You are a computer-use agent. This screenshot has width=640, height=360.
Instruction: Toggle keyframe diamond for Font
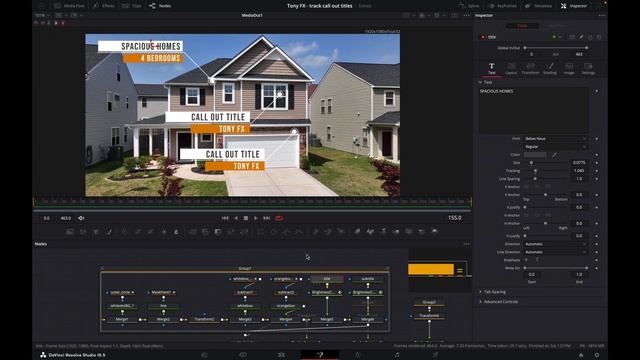tap(597, 139)
